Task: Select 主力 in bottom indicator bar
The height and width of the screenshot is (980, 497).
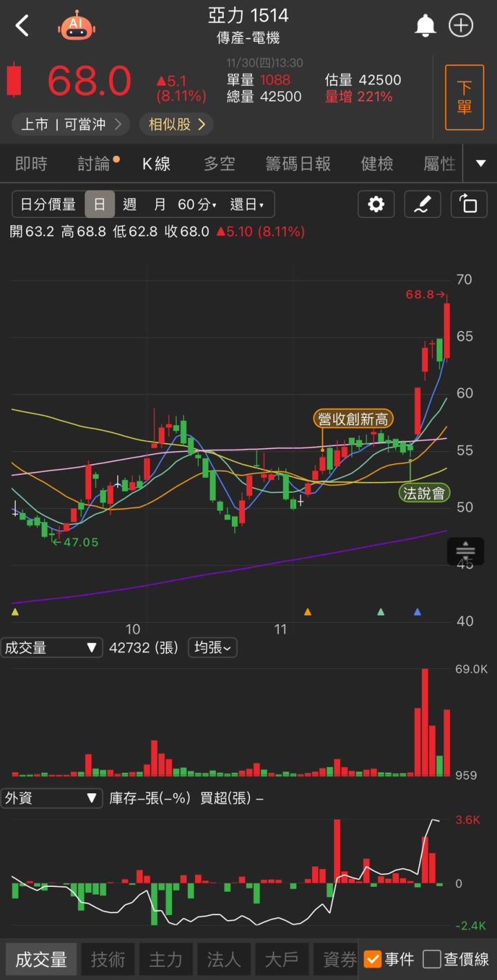Action: (166, 959)
